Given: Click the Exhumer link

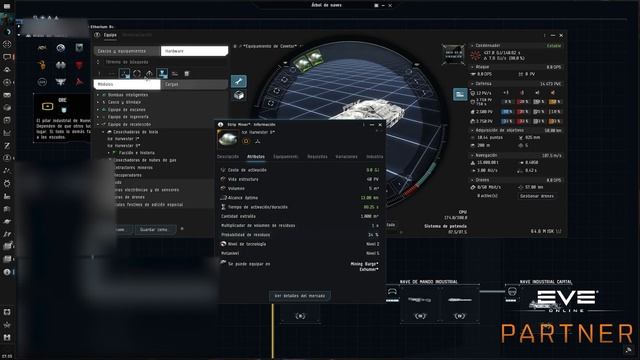Looking at the screenshot, I should point(369,269).
